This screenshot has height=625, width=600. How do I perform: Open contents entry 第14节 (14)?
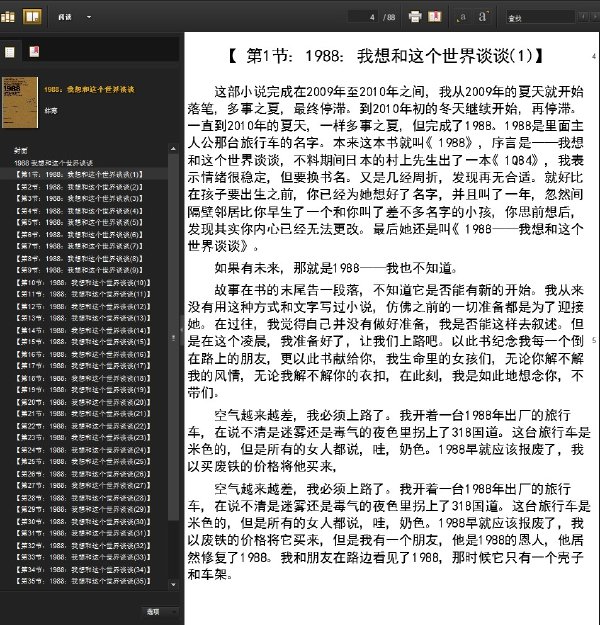pos(83,330)
